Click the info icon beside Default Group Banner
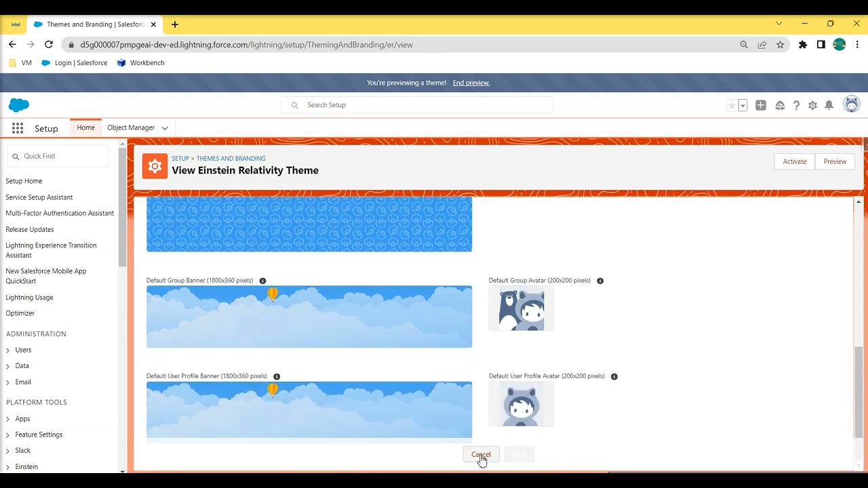 point(262,281)
